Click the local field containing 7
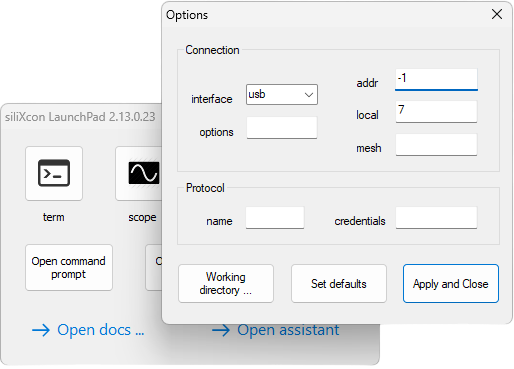Screen dimensions: 514x369 coord(436,112)
